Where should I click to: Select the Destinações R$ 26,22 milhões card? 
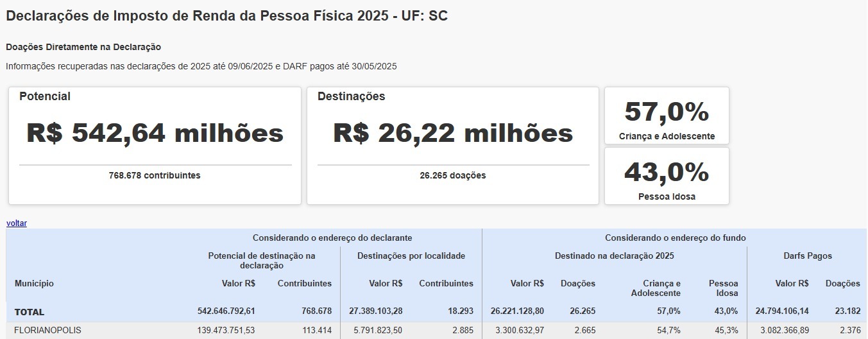point(452,146)
